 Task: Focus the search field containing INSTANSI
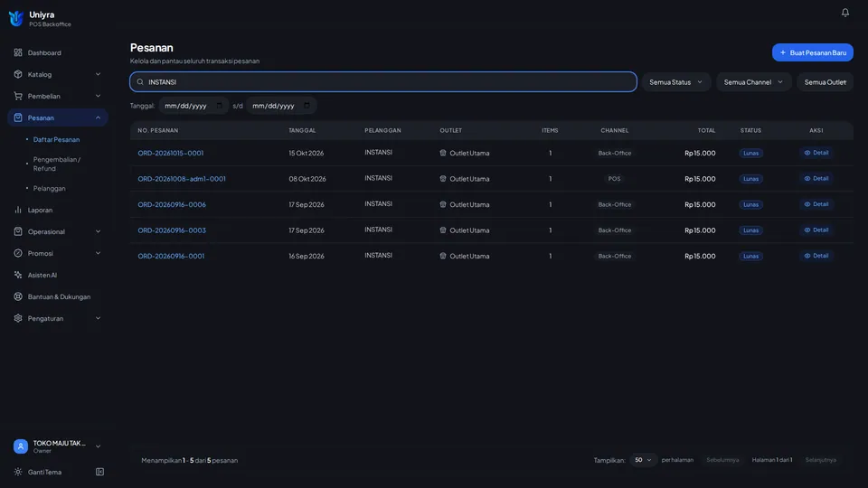pyautogui.click(x=383, y=82)
